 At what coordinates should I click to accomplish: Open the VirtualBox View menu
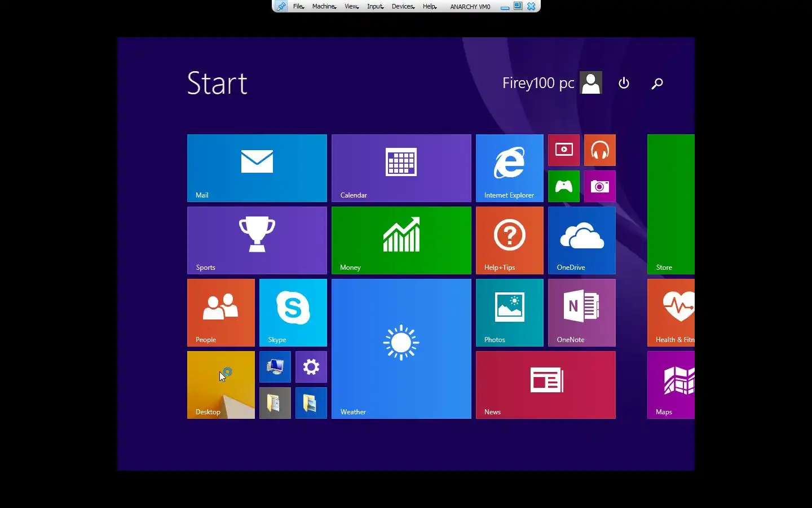pyautogui.click(x=352, y=6)
